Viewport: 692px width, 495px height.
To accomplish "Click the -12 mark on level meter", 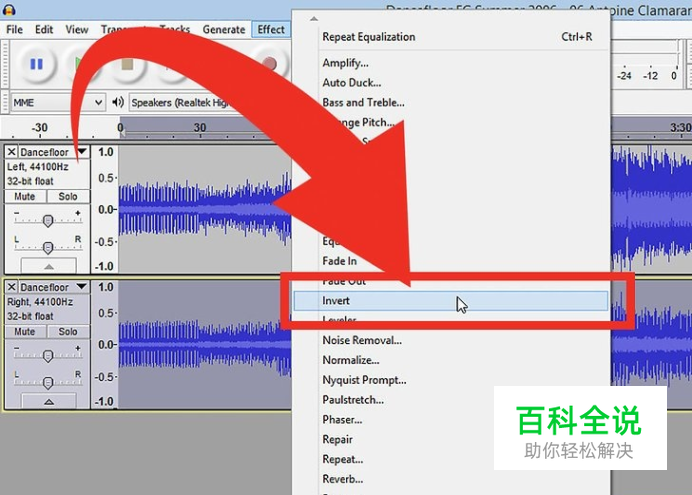I will point(651,75).
